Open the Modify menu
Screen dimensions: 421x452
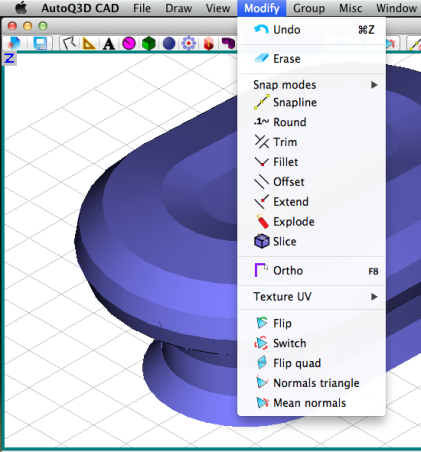(x=262, y=8)
